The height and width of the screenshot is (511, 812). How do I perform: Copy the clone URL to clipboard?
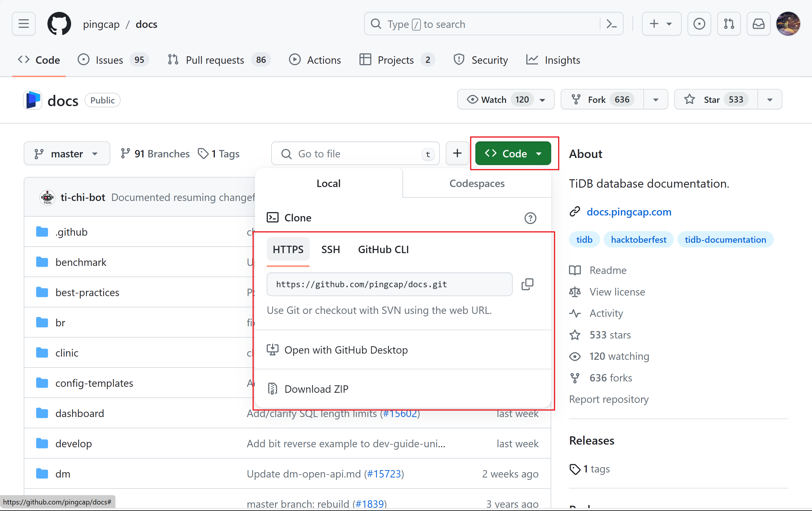[x=527, y=284]
